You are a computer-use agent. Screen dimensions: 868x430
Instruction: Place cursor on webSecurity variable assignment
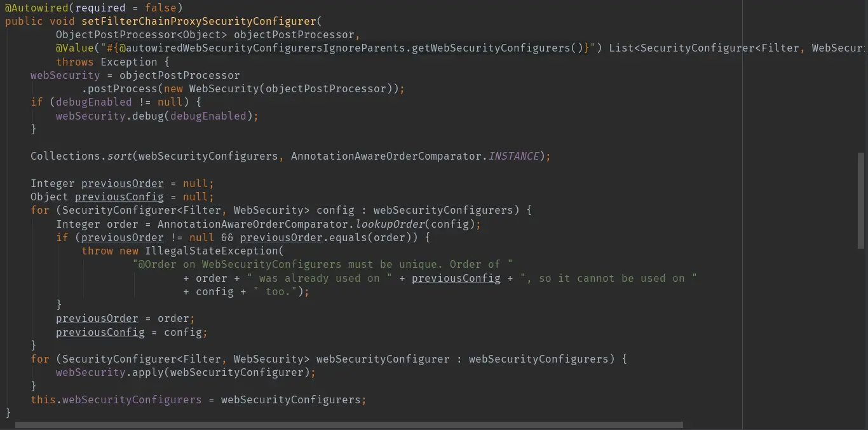[65, 75]
